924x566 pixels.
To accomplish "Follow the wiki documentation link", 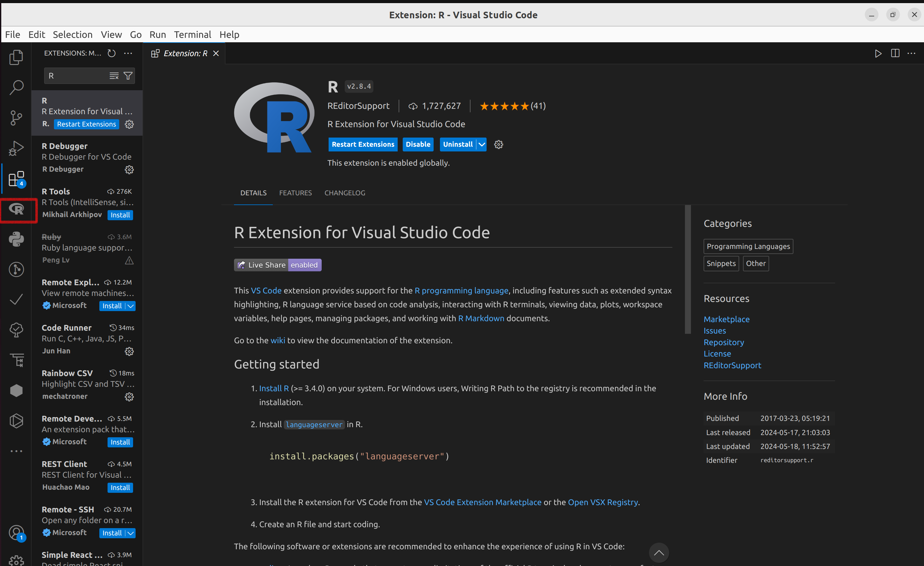I will tap(278, 340).
